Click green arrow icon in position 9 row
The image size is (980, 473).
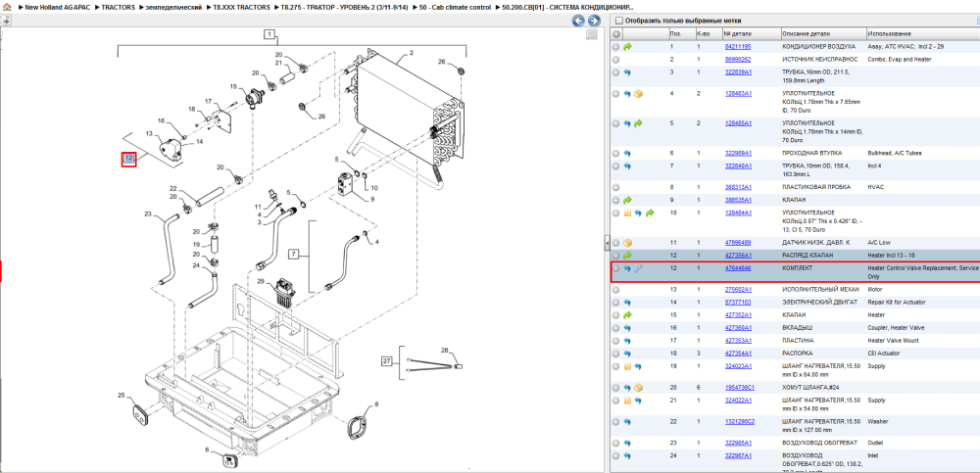[627, 201]
